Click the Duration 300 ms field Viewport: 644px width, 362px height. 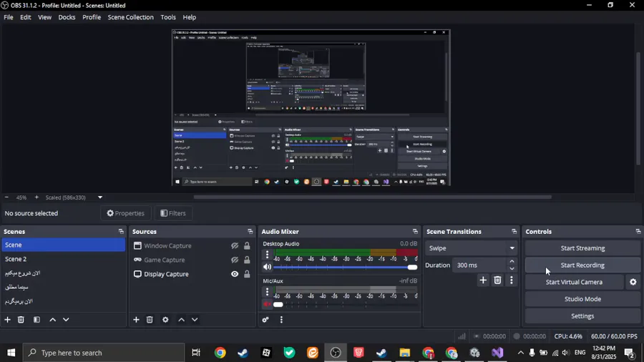tap(479, 265)
